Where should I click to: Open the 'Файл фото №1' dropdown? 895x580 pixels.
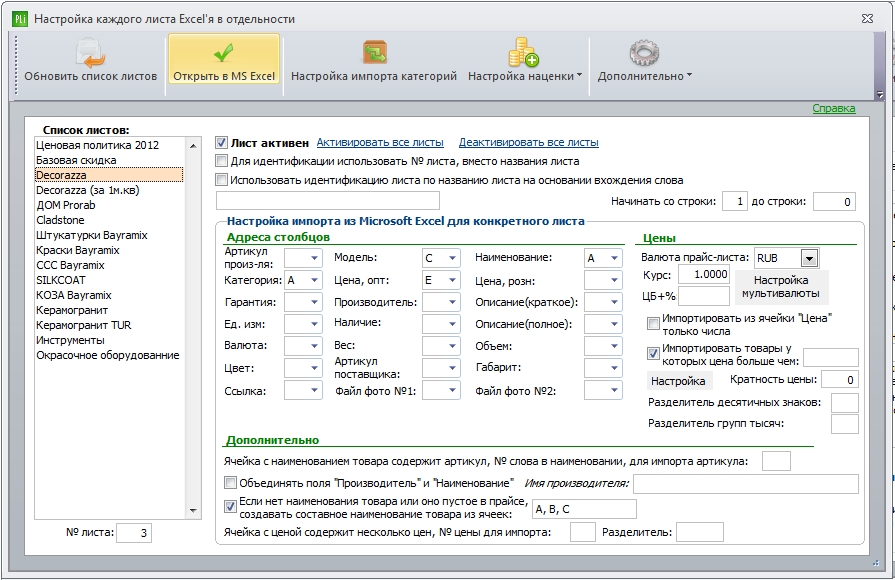tap(452, 390)
